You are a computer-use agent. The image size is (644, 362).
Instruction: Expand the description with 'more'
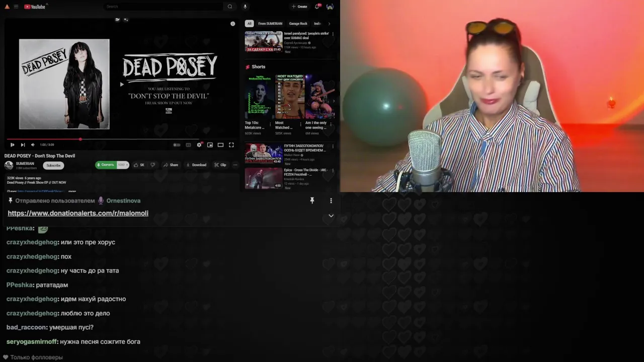click(72, 191)
